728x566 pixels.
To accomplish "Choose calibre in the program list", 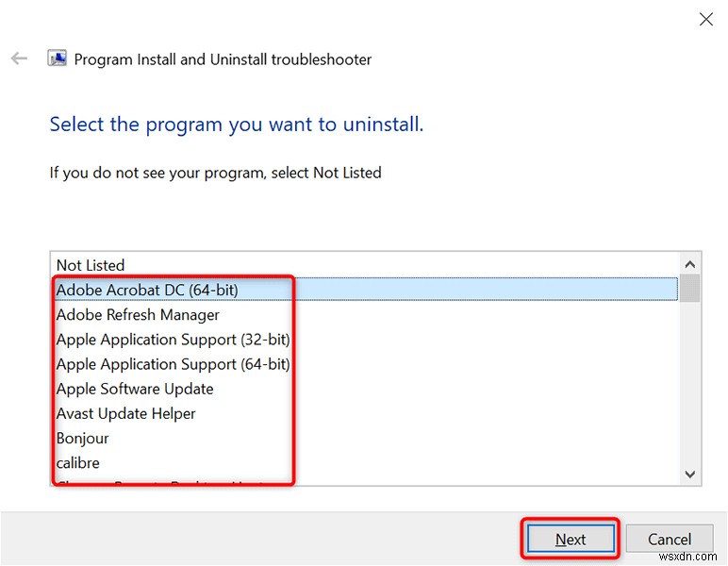I will 364,462.
